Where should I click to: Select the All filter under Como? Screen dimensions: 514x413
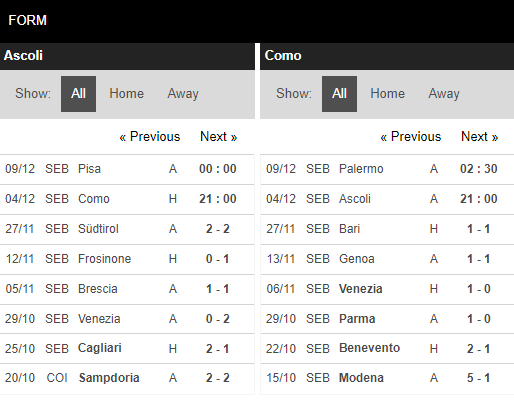click(x=339, y=94)
